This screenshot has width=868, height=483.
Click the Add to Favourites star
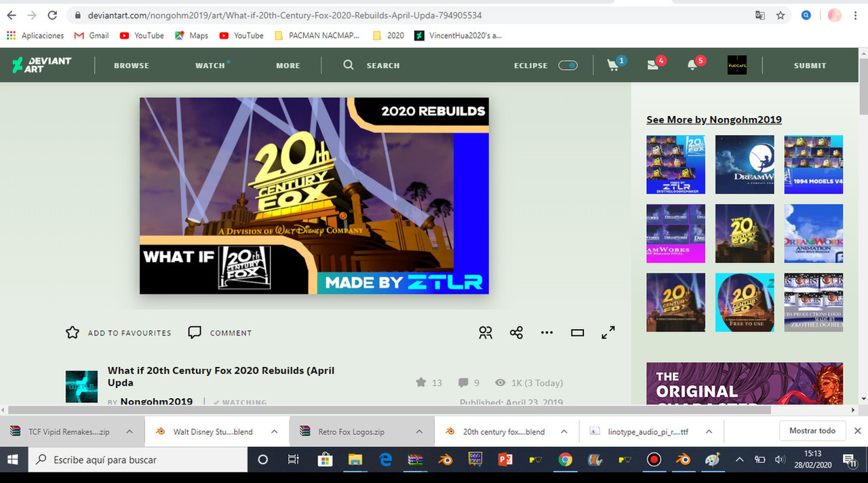(x=73, y=332)
